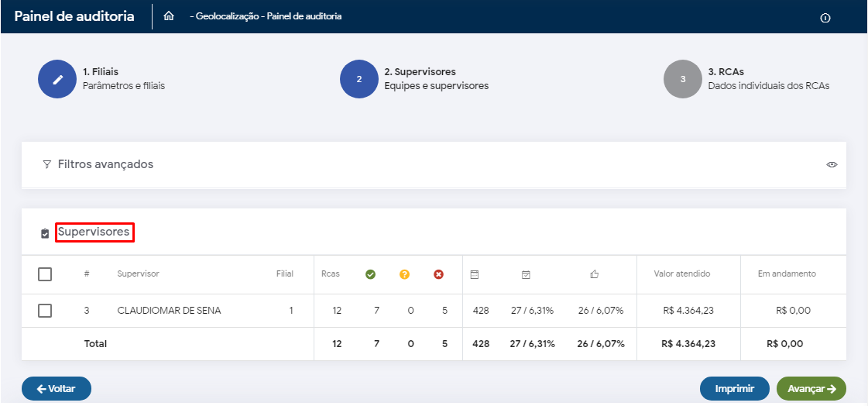
Task: Select step 2 Supervisores circle
Action: point(359,79)
